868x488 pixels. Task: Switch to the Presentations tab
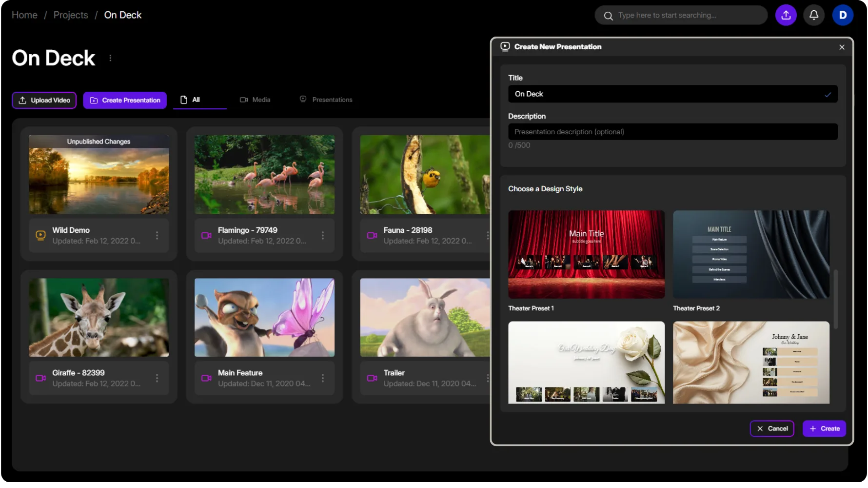pos(326,100)
